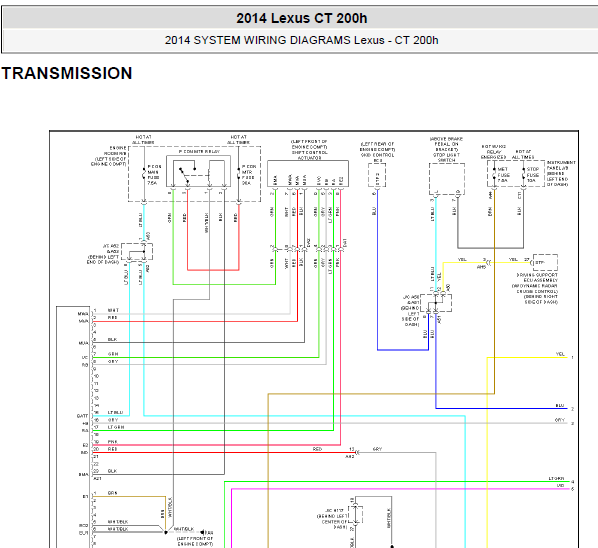Click the AH5 connector label on yellow wire
Image resolution: width=598 pixels, height=548 pixels.
[481, 267]
